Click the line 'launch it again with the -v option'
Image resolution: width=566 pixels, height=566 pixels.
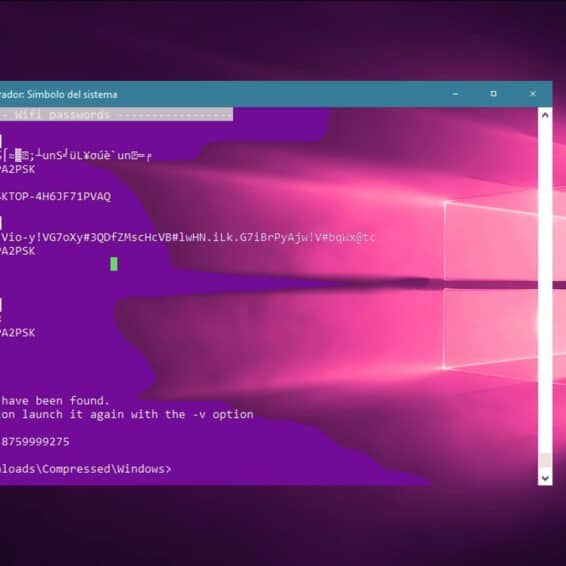tap(138, 414)
